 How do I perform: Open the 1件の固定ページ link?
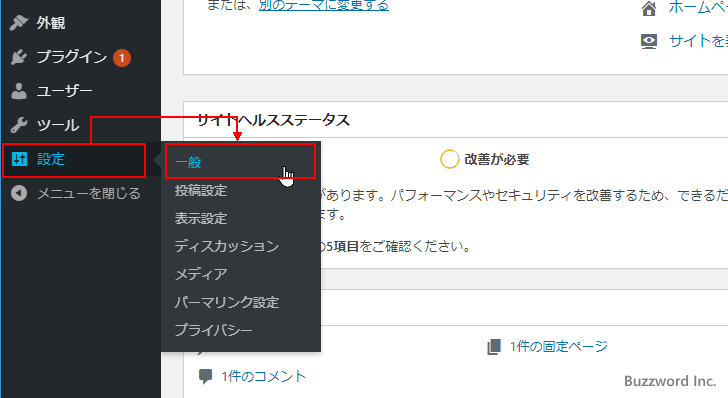pyautogui.click(x=559, y=346)
